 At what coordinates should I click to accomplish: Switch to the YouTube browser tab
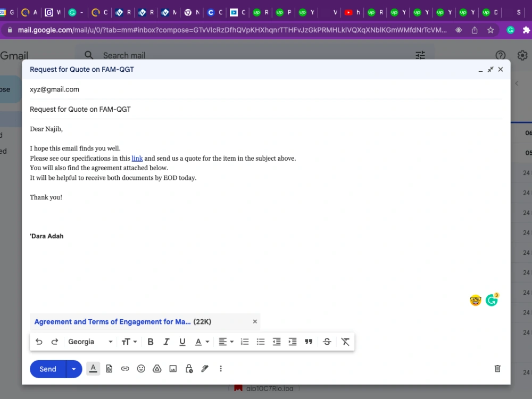point(352,13)
